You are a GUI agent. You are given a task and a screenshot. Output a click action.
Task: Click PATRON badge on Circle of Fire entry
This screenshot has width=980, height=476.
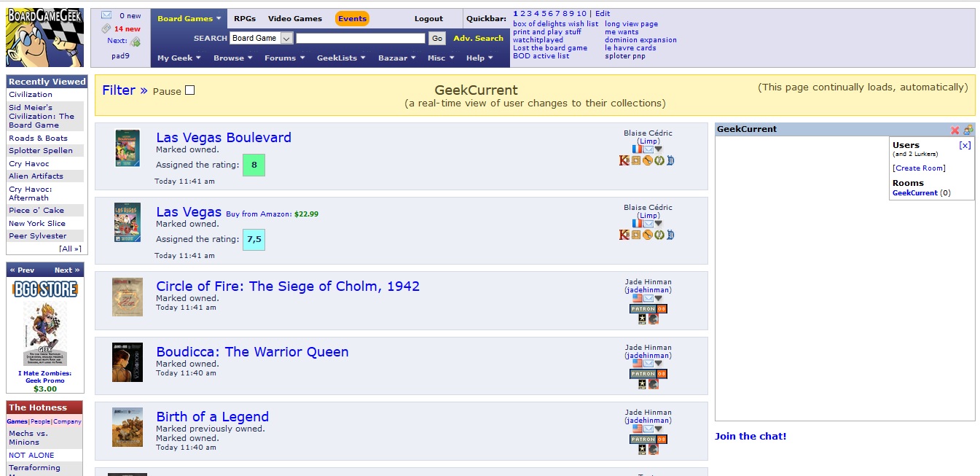tap(643, 308)
